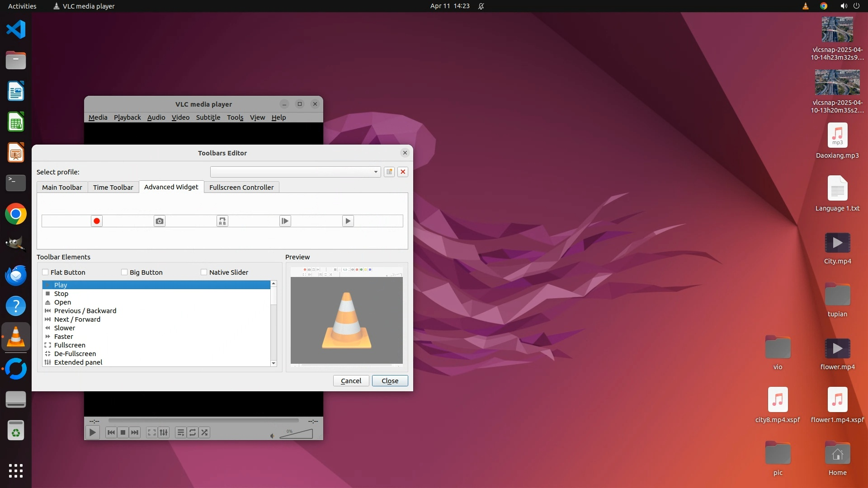The width and height of the screenshot is (868, 488).
Task: Click the red delete profile icon
Action: tap(403, 172)
